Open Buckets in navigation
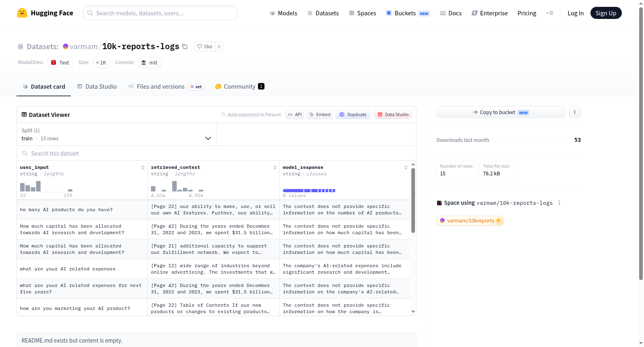The image size is (644, 347). click(408, 13)
